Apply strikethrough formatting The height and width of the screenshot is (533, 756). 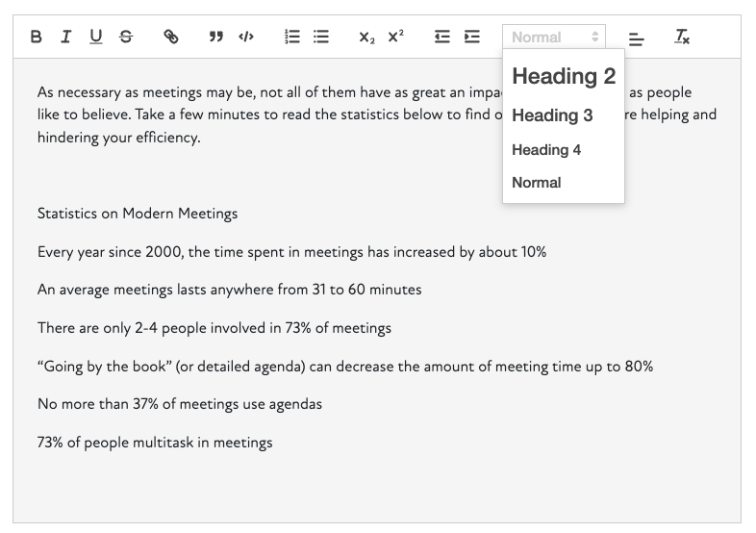[126, 37]
